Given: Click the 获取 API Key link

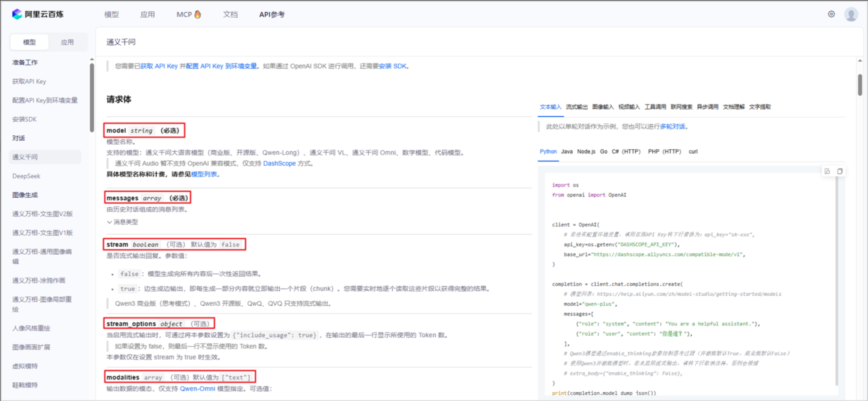Looking at the screenshot, I should [x=159, y=66].
